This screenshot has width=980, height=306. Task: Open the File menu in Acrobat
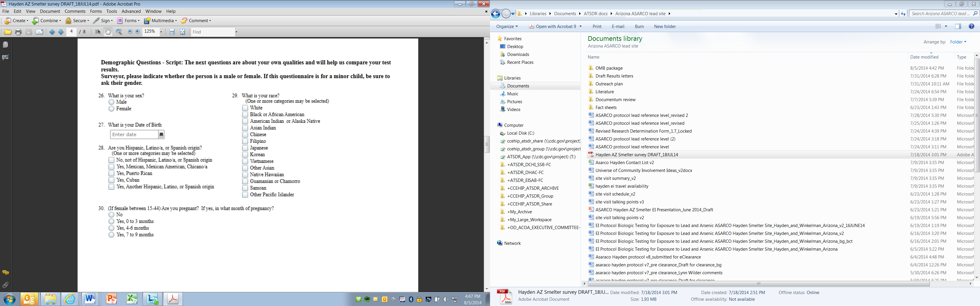[x=6, y=11]
